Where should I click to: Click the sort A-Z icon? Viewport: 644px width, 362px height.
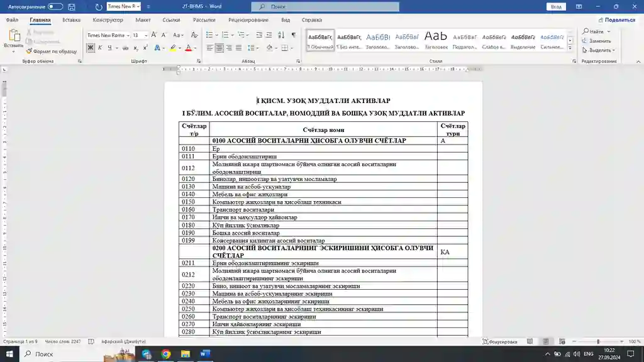(x=281, y=35)
